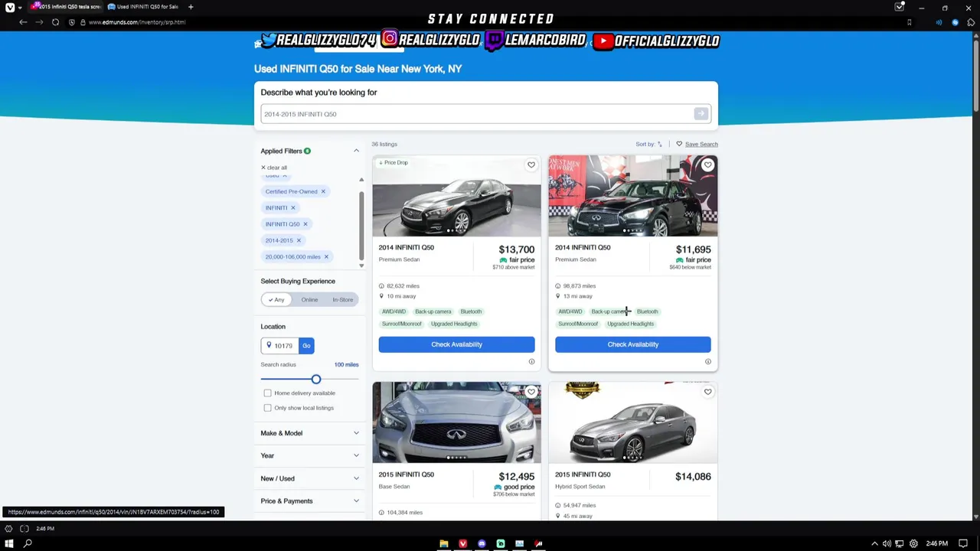
Task: Select In-Store buying experience
Action: tap(342, 300)
